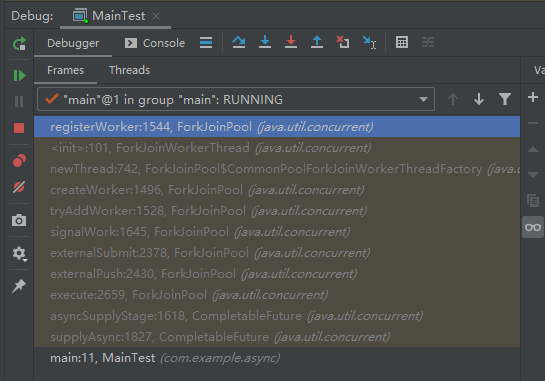Toggle mute breakpoints
Image resolution: width=545 pixels, height=381 pixels.
click(19, 187)
